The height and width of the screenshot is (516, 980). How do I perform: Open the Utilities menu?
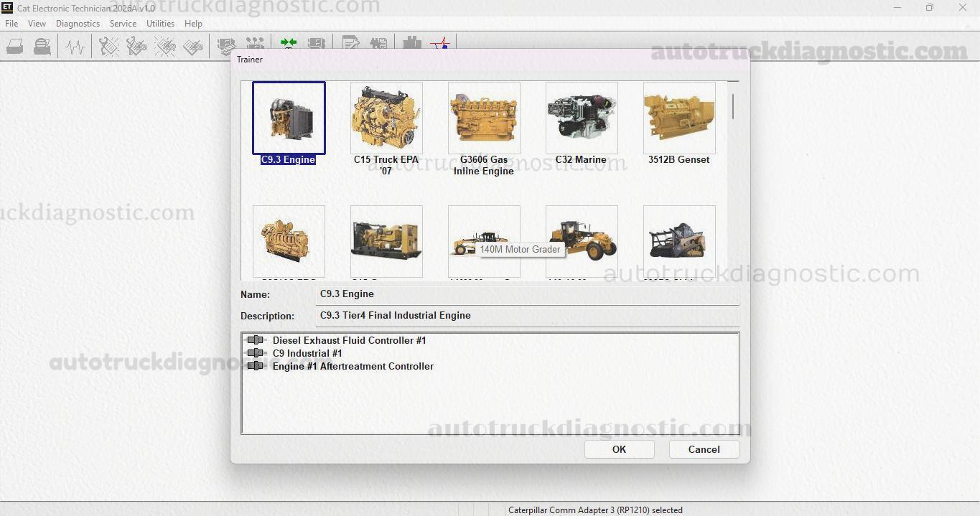(x=160, y=24)
